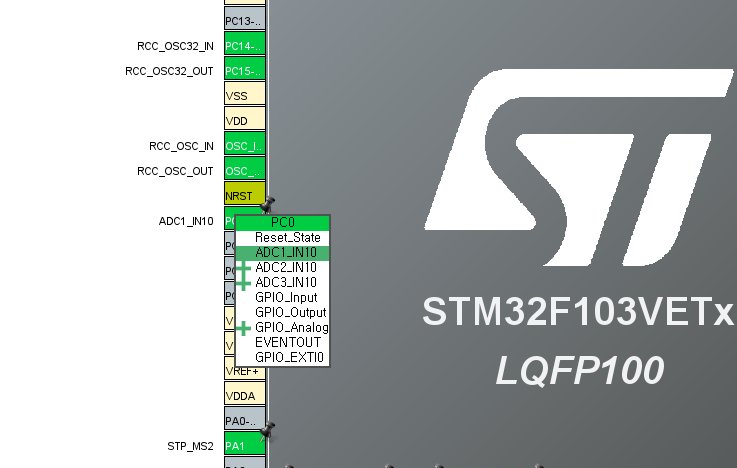The width and height of the screenshot is (737, 468).
Task: Click the VDDA pin box
Action: click(x=245, y=396)
